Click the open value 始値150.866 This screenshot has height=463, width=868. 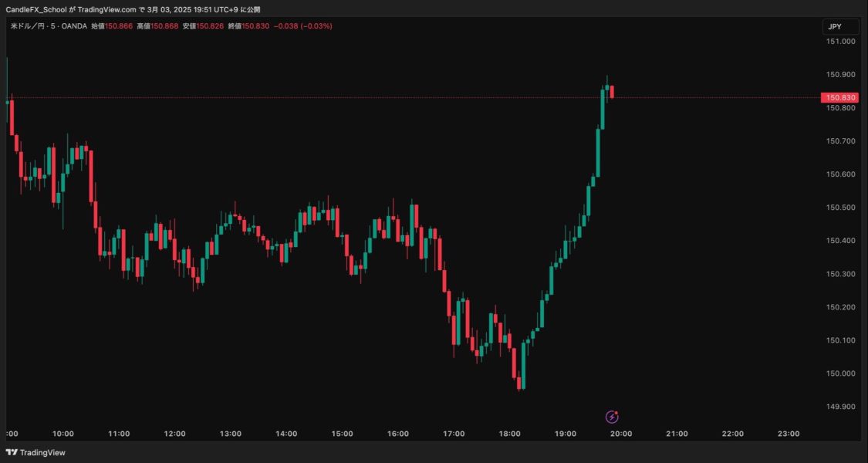(112, 26)
